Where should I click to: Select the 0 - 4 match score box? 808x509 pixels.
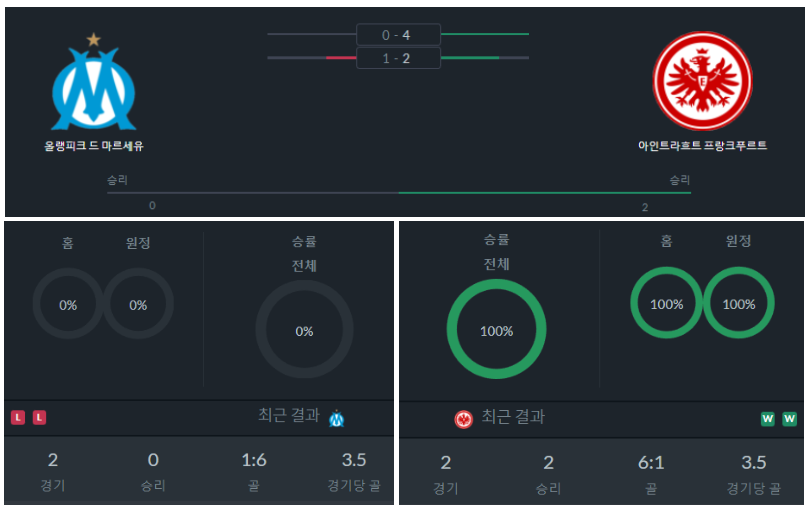coord(398,35)
